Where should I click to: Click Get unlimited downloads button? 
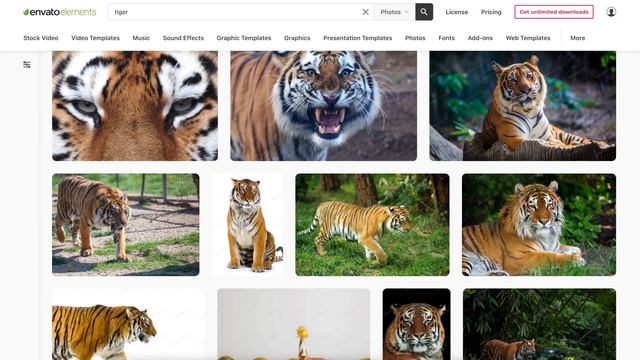click(x=554, y=12)
